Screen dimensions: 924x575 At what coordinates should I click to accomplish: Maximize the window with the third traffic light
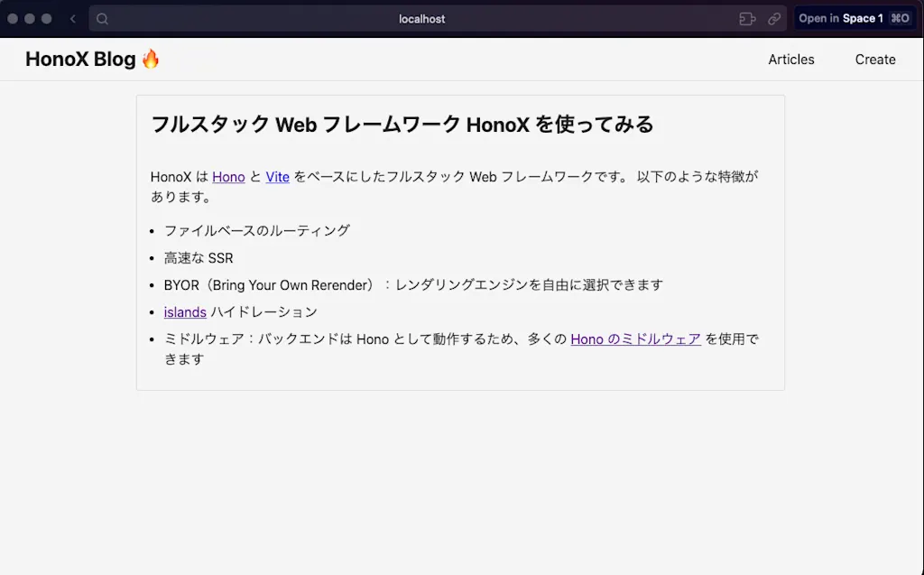pos(47,19)
